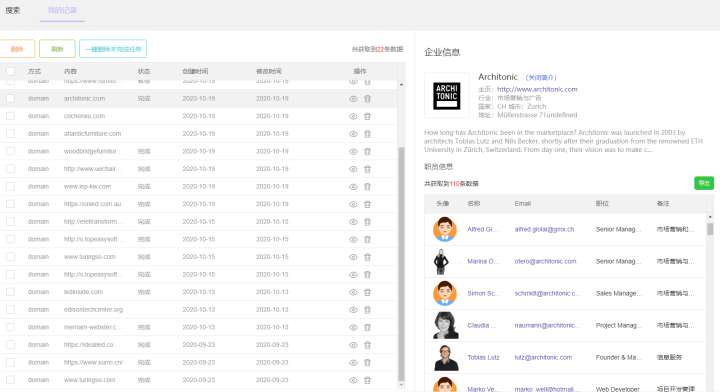This screenshot has width=720, height=392.
Task: Remove the https://onled.com.au row
Action: point(367,204)
